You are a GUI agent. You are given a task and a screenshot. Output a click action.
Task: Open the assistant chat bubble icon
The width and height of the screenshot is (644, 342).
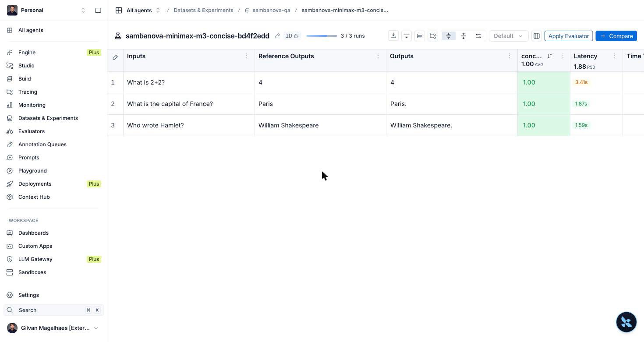click(x=626, y=322)
